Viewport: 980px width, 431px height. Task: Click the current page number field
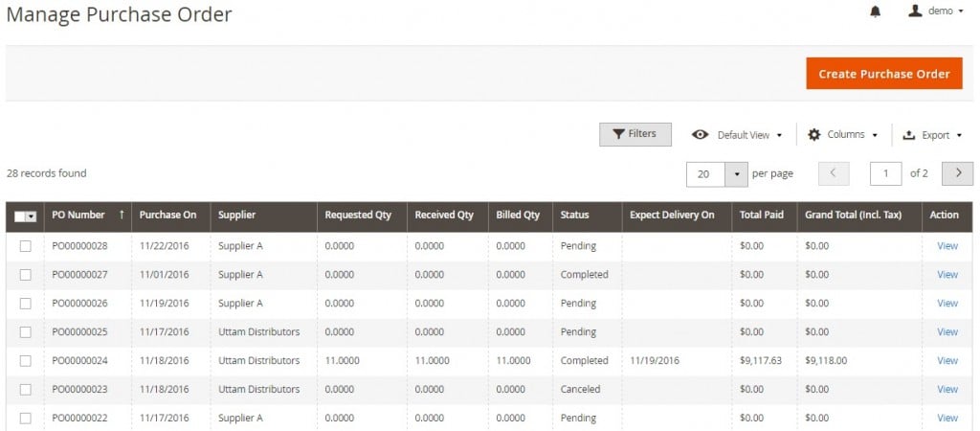885,173
